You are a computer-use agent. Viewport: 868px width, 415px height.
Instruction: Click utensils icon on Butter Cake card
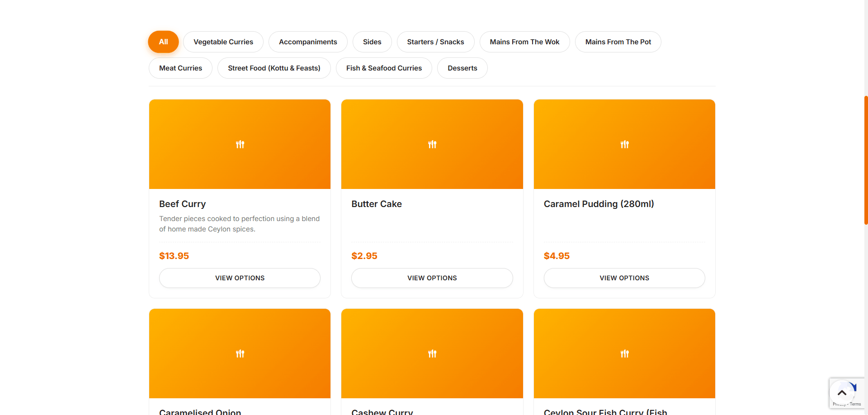pyautogui.click(x=432, y=144)
